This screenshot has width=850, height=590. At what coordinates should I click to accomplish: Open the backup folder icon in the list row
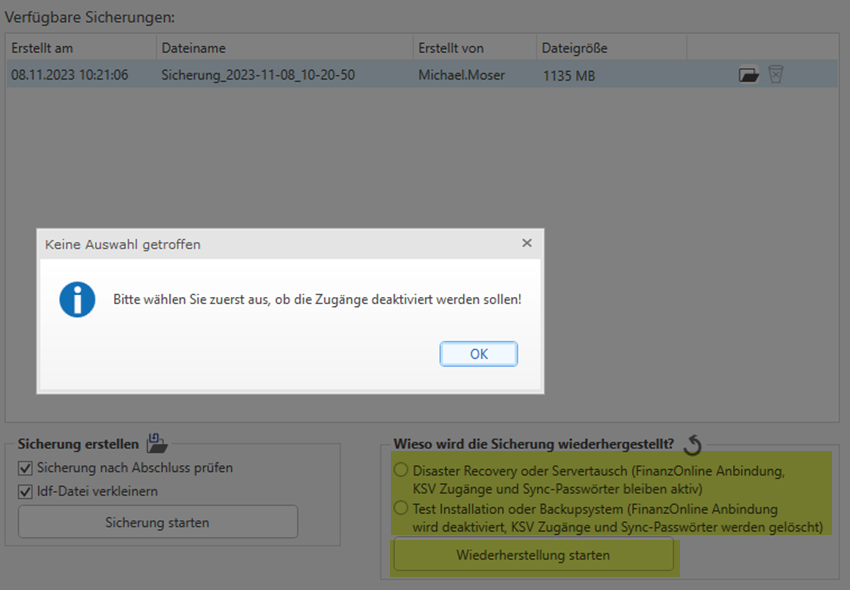click(748, 75)
